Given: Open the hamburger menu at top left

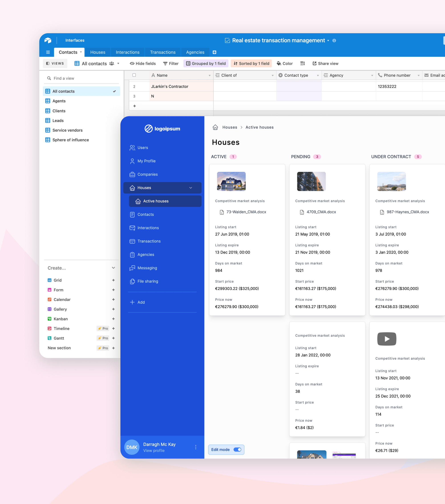Looking at the screenshot, I should [x=48, y=52].
